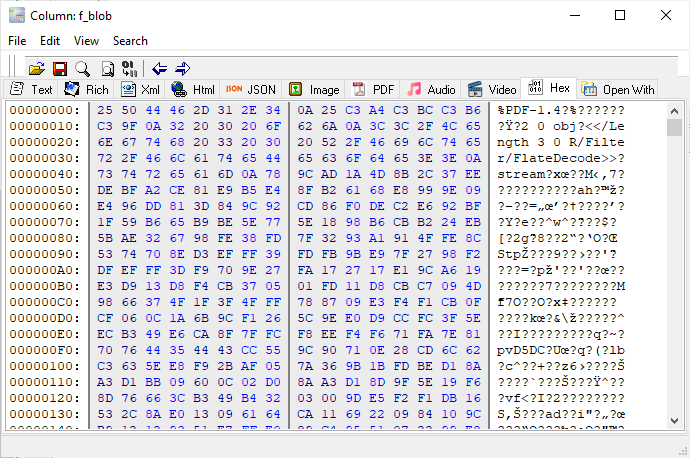Select the Open With tab
This screenshot has width=690, height=458.
pos(618,90)
